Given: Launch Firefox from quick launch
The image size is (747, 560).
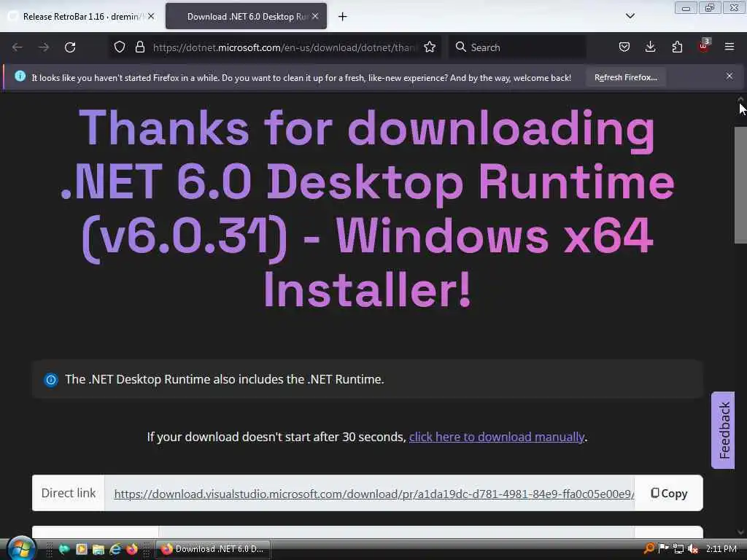Looking at the screenshot, I should pos(132,549).
